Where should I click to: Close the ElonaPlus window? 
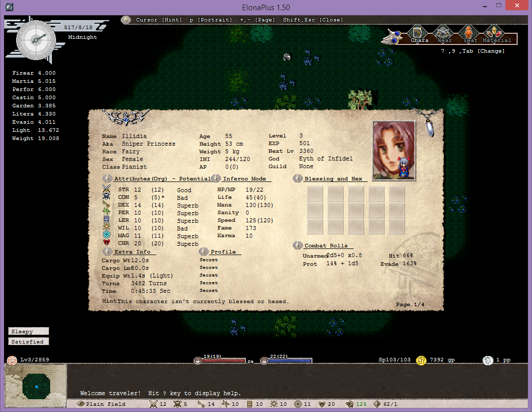click(x=517, y=6)
